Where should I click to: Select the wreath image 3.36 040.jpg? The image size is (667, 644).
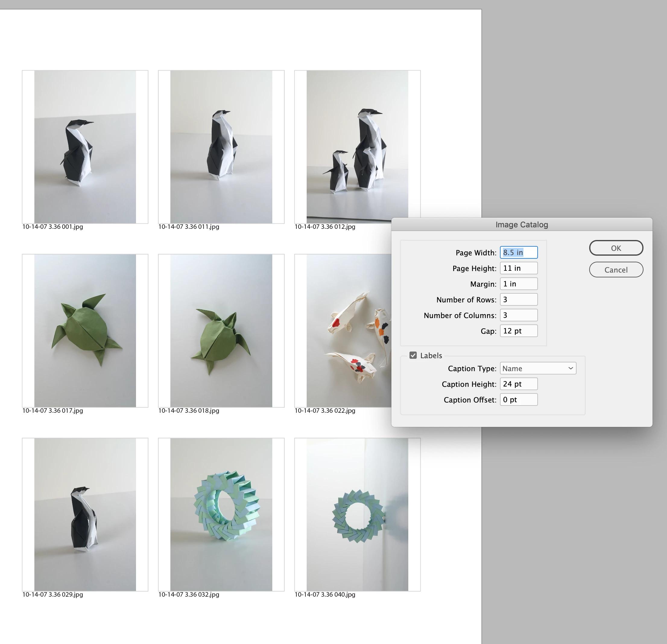357,514
